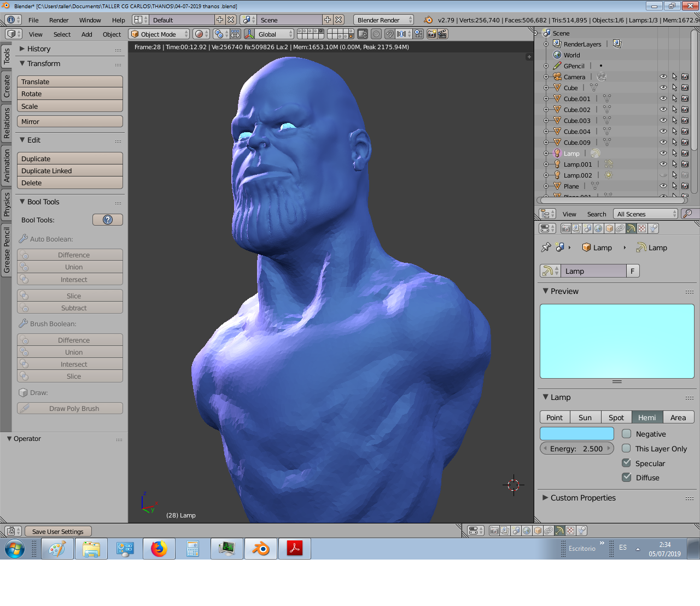Screen dimensions: 700x606
Task: Open the Adobe Reader taskbar icon
Action: (x=295, y=549)
